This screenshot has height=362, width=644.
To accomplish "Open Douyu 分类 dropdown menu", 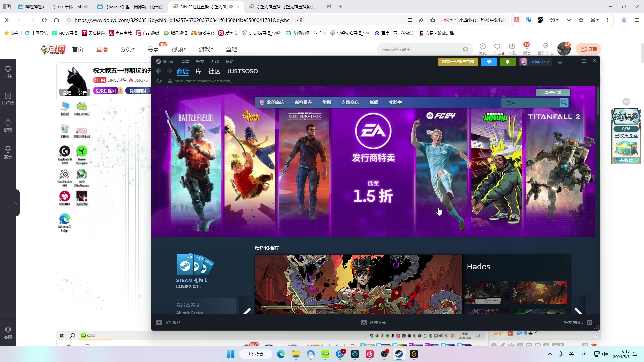I will click(127, 49).
